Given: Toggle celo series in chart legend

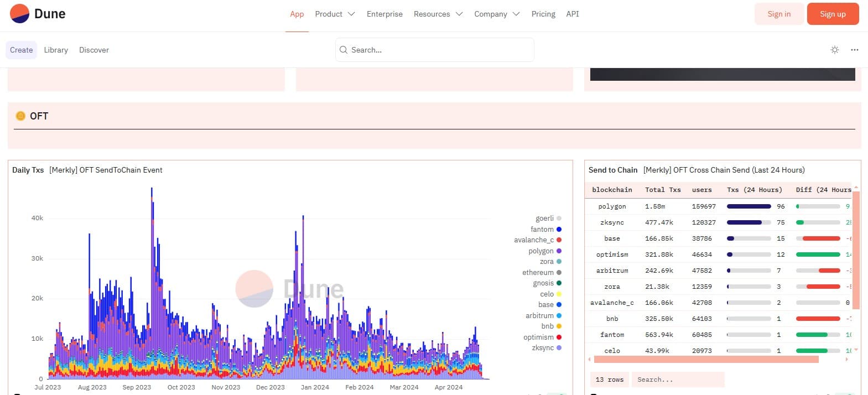Looking at the screenshot, I should [x=550, y=294].
